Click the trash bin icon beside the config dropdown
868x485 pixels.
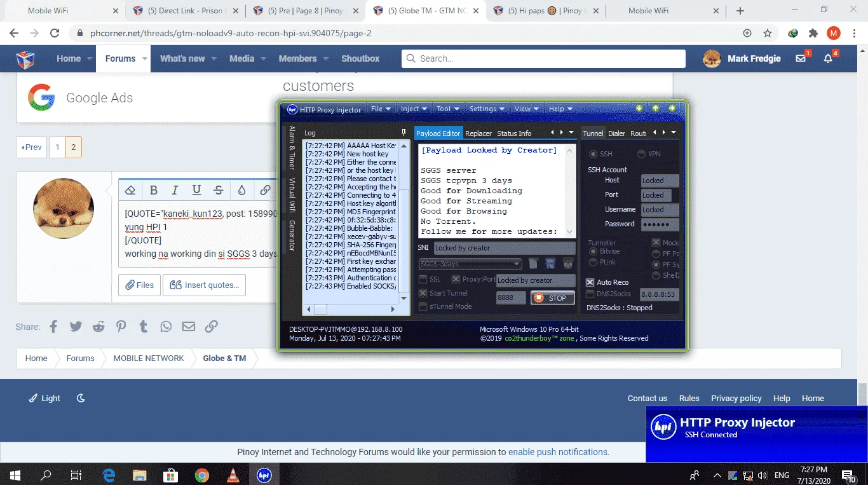(x=567, y=263)
